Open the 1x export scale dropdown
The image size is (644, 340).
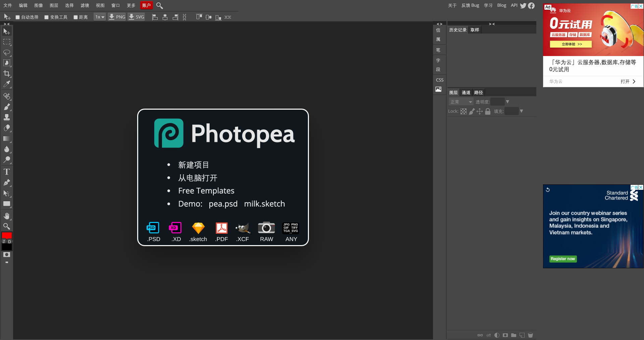[100, 17]
